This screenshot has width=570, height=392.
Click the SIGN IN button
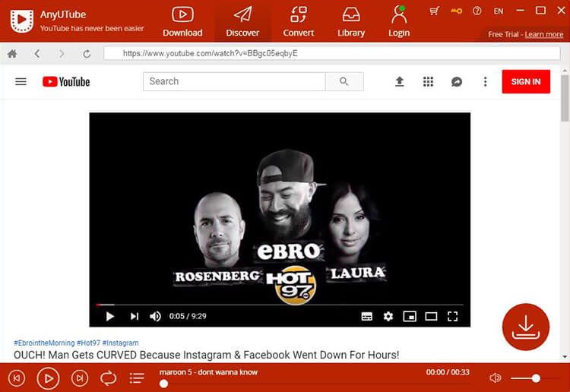click(526, 82)
